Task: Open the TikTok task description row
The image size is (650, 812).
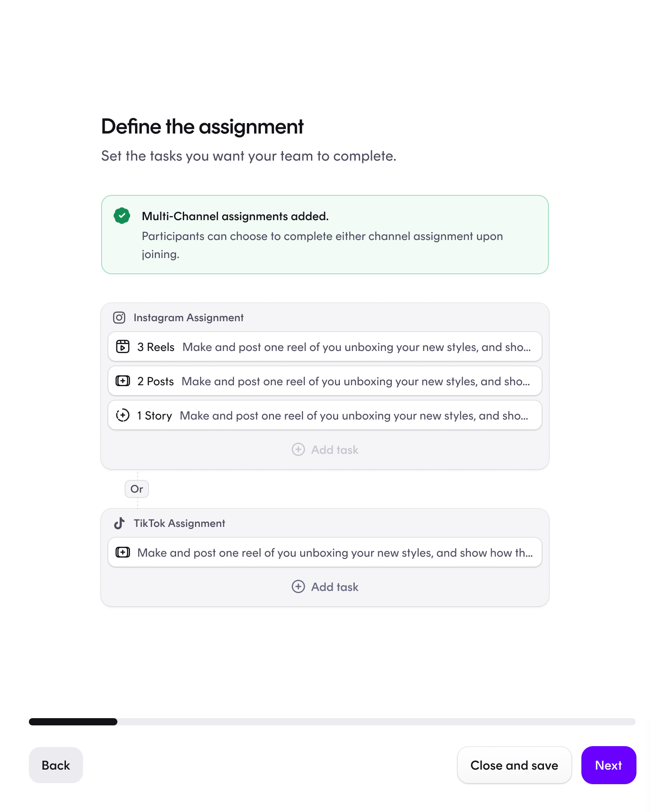Action: pyautogui.click(x=325, y=552)
